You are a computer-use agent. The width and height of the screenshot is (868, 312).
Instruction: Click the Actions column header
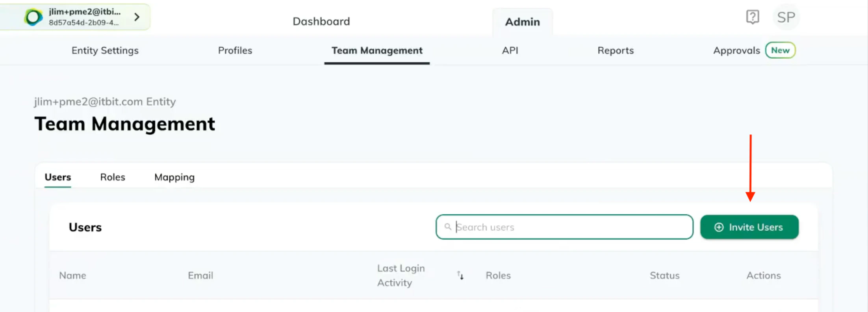tap(764, 275)
